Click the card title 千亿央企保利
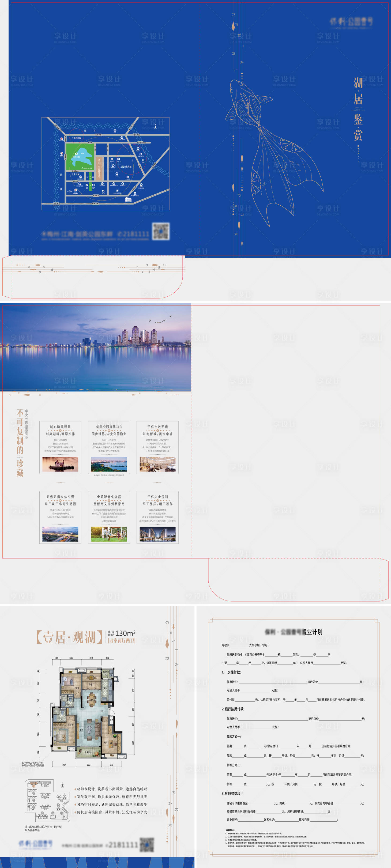The height and width of the screenshot is (868, 391). (x=157, y=497)
